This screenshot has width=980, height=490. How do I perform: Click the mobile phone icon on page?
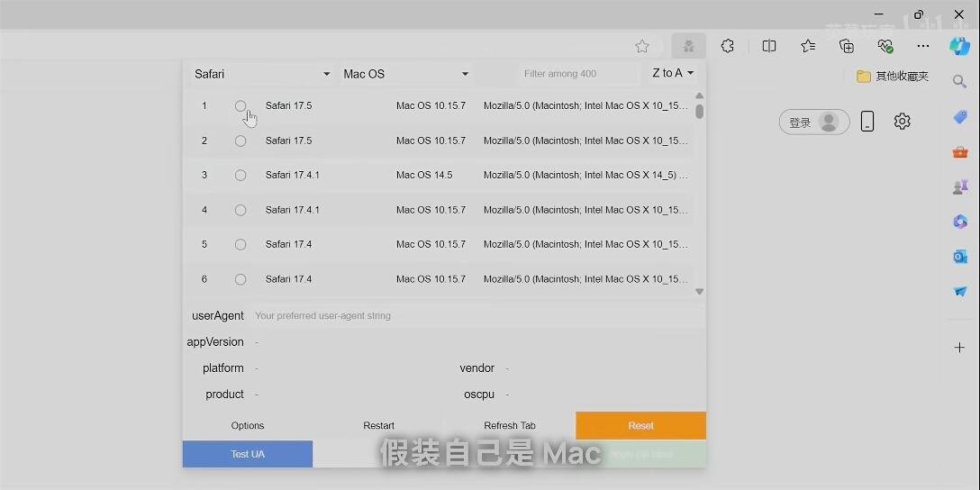[867, 122]
